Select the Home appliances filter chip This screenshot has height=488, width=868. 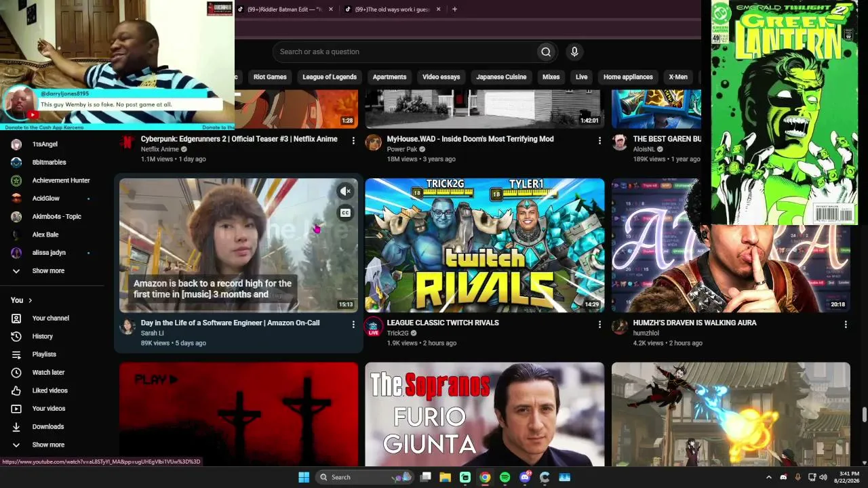pos(628,77)
